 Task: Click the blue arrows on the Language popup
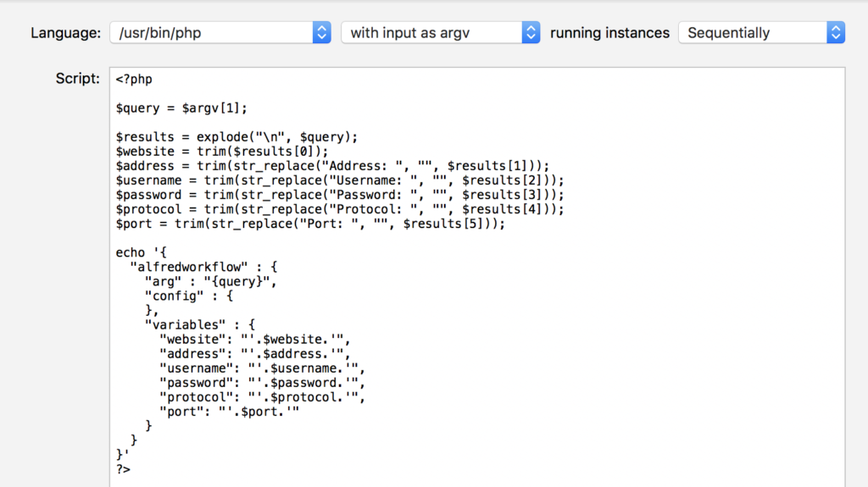322,33
